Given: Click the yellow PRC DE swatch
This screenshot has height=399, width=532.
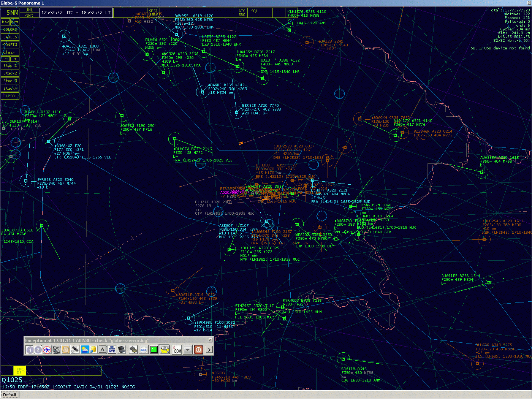Looking at the screenshot, I should [20, 371].
